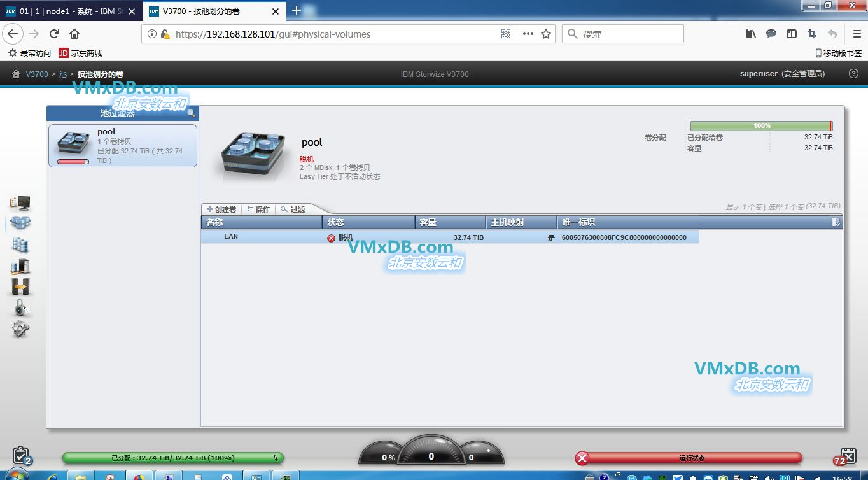This screenshot has width=868, height=480.
Task: Click the red 脱机 status under pool title
Action: (307, 159)
